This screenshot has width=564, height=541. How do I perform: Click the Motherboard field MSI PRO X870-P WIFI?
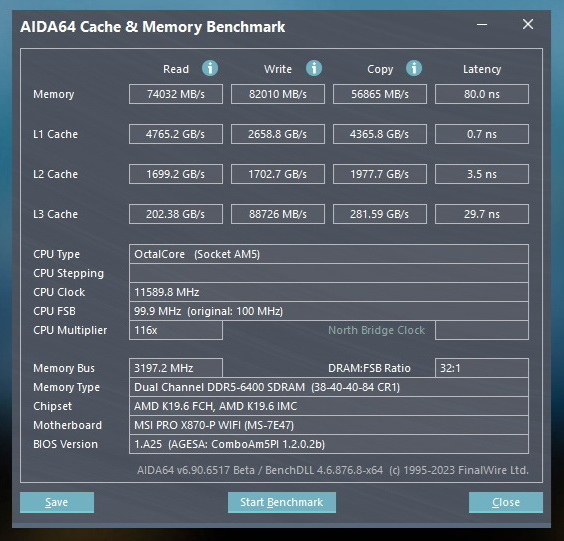pyautogui.click(x=329, y=425)
